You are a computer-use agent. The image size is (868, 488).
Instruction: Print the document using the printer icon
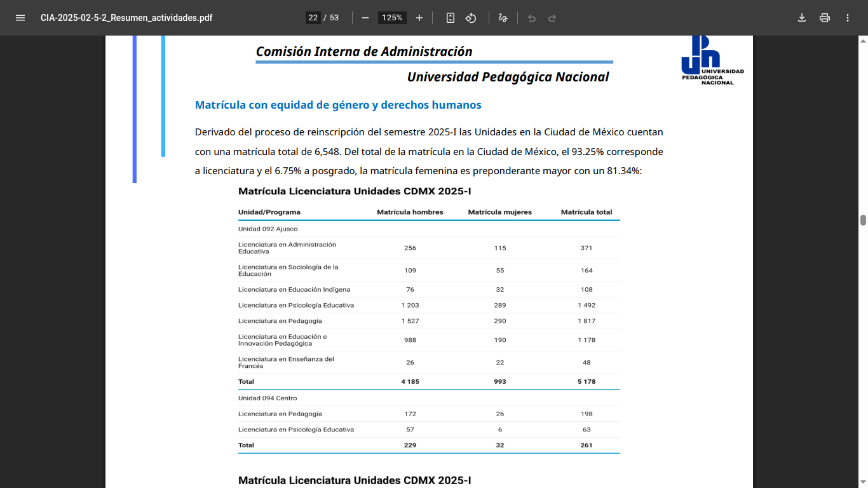coord(825,18)
